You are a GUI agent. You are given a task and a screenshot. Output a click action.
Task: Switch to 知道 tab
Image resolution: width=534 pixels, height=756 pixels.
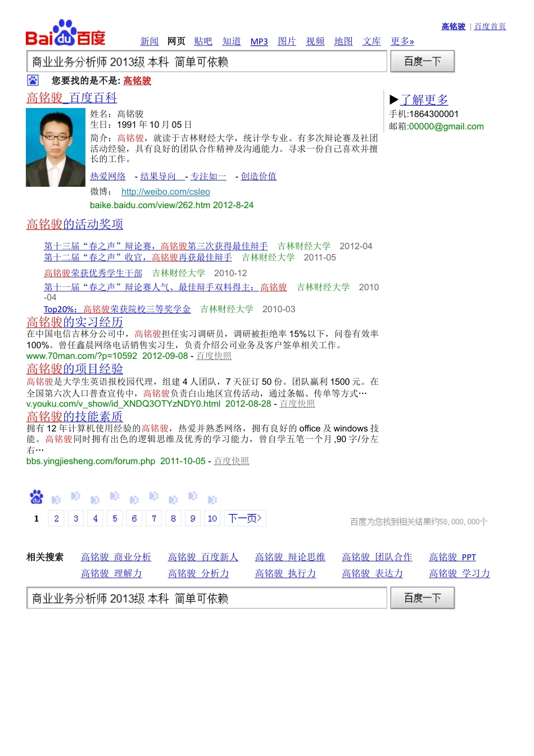point(232,41)
